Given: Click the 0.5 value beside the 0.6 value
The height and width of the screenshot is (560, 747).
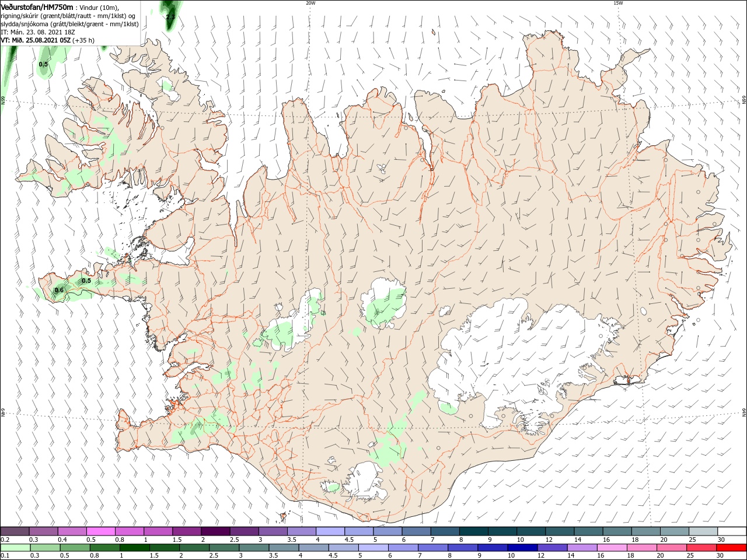Looking at the screenshot, I should coord(86,281).
